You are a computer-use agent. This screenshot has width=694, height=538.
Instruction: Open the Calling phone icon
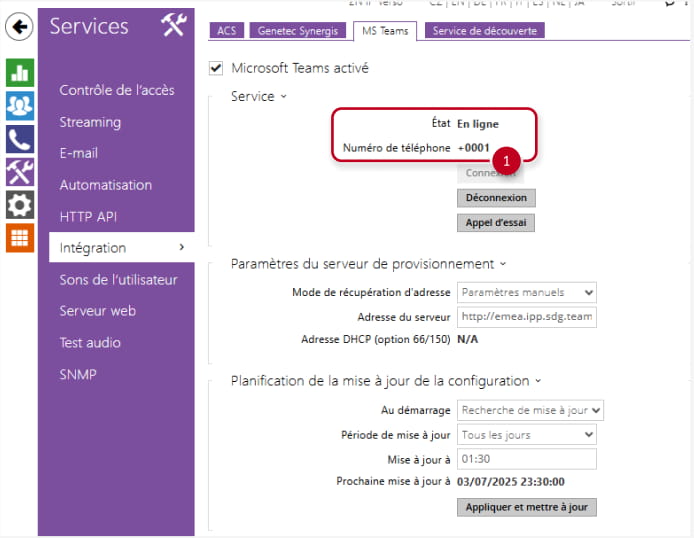point(20,139)
